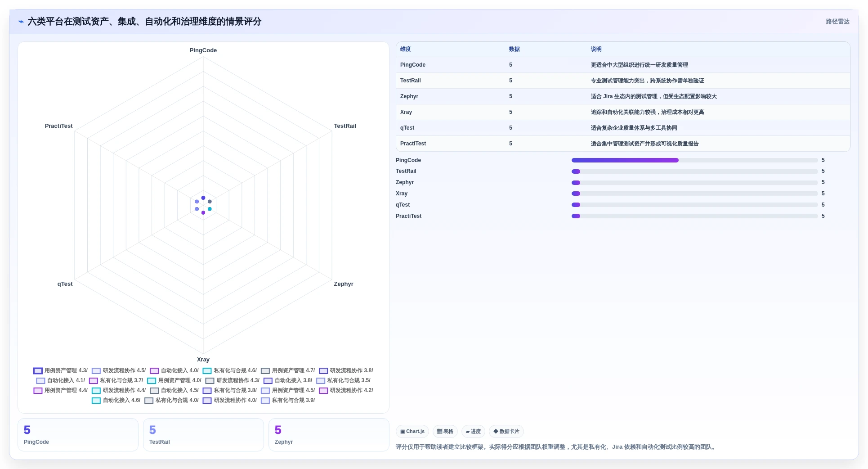Click color box of 用例资产管理 4.5/
The height and width of the screenshot is (469, 868).
pyautogui.click(x=265, y=391)
